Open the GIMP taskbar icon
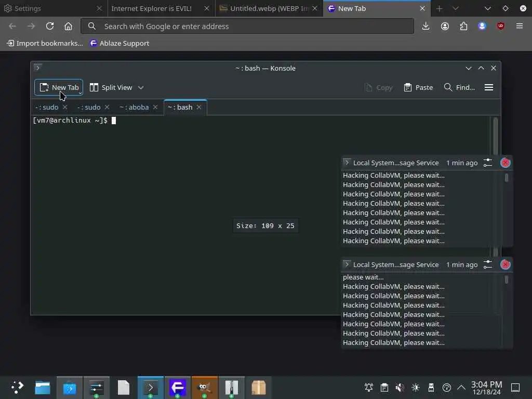The width and height of the screenshot is (532, 399). (x=205, y=388)
